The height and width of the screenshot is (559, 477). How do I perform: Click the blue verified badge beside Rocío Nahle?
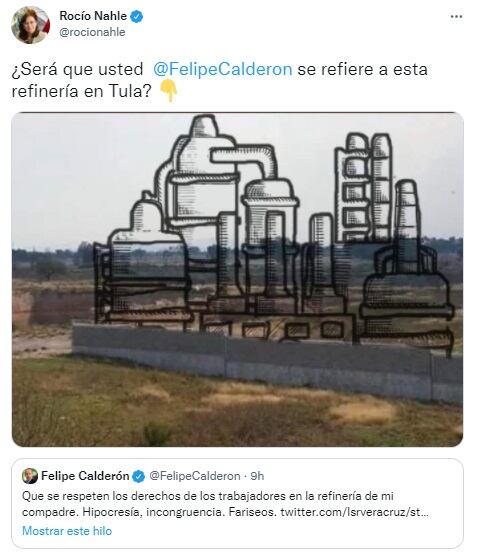click(x=137, y=16)
